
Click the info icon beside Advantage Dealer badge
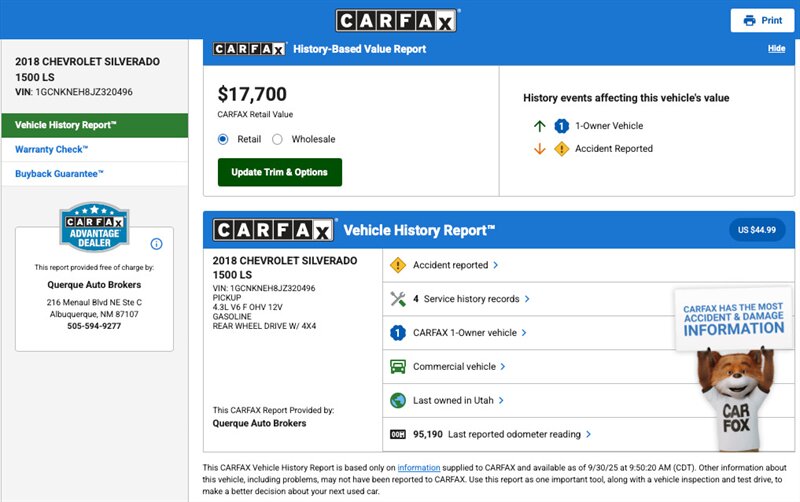[x=156, y=244]
